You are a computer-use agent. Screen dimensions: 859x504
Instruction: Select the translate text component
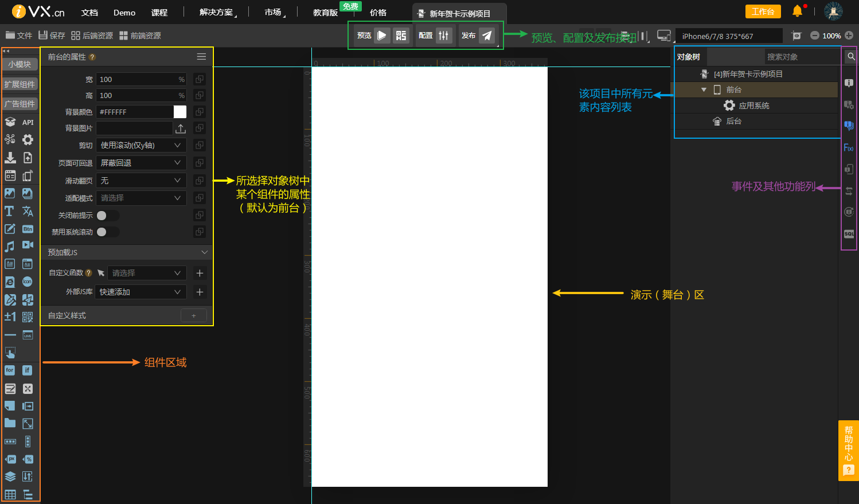click(28, 211)
